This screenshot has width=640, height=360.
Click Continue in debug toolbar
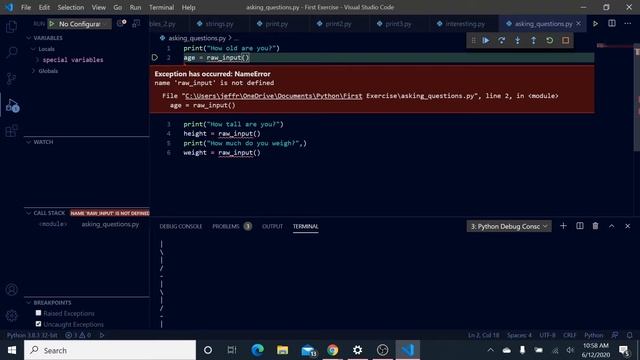[486, 40]
